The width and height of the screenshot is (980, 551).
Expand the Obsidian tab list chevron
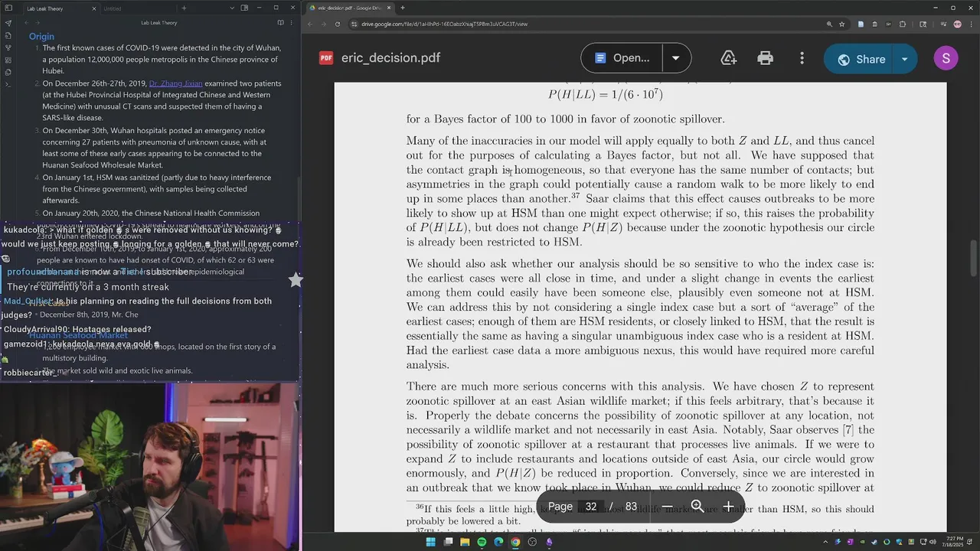(x=232, y=8)
